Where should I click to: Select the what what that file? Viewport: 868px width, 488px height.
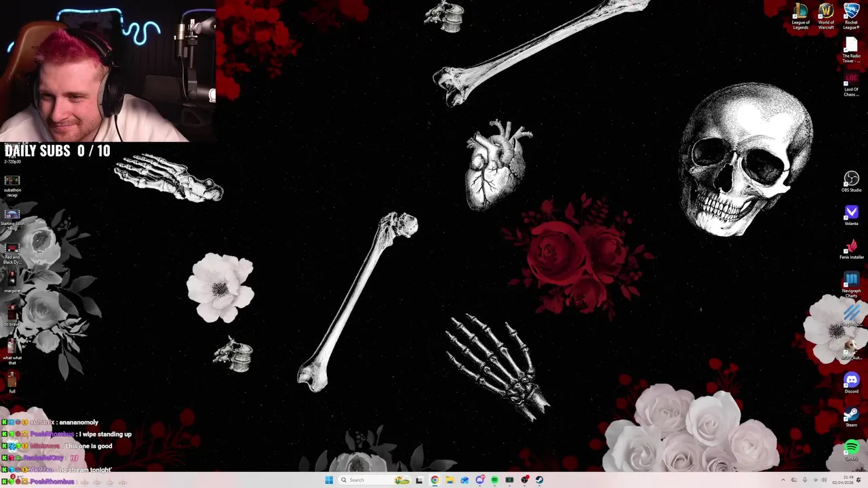pyautogui.click(x=12, y=352)
